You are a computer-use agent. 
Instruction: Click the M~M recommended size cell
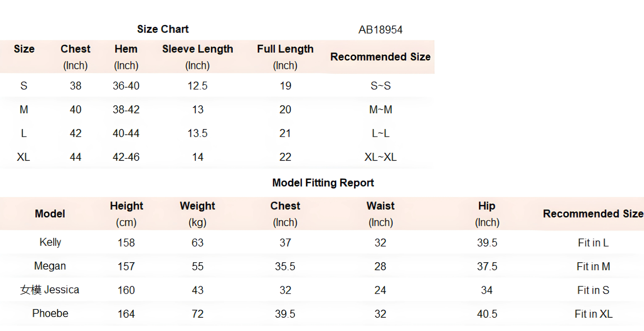click(x=380, y=109)
